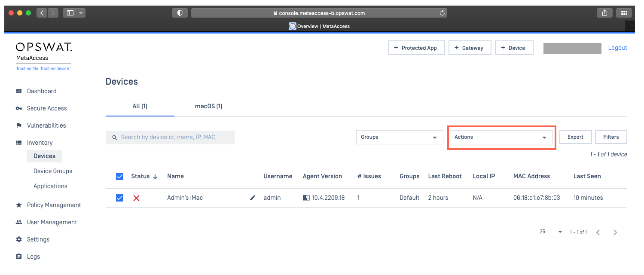Click the Dashboard grid icon in sidebar
This screenshot has height=275, width=644.
tap(19, 91)
